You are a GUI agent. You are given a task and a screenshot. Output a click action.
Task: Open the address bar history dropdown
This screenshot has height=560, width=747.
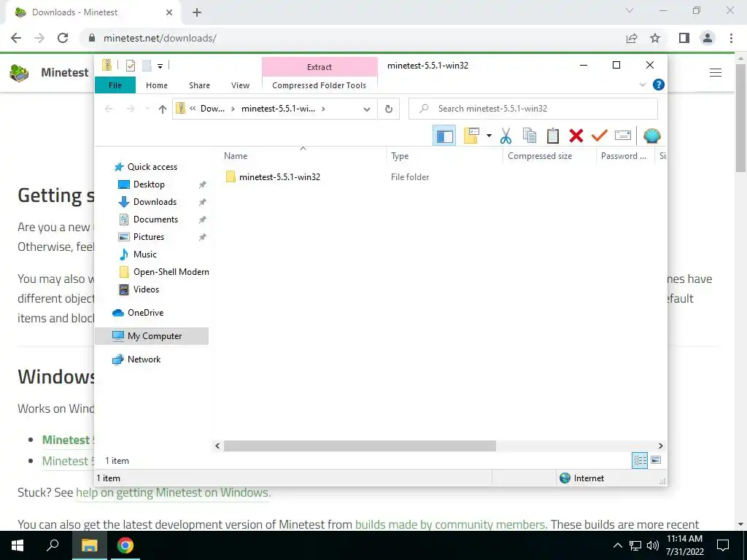[x=366, y=109]
